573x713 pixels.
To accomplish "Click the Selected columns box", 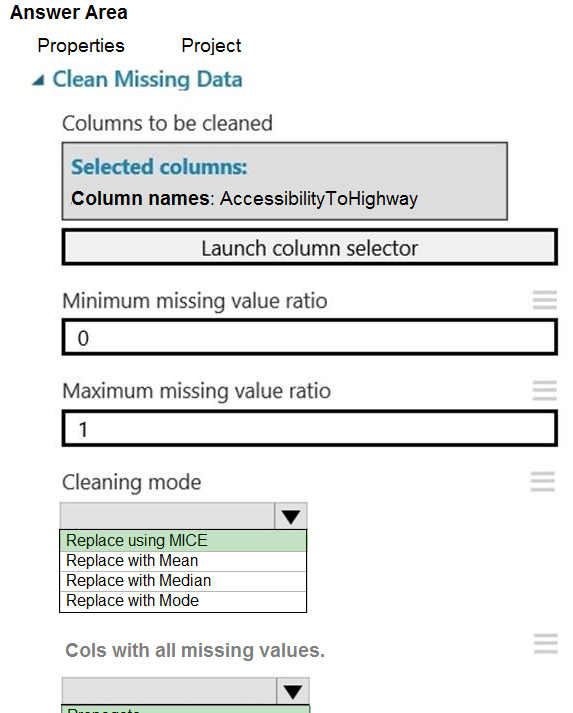I will point(285,181).
